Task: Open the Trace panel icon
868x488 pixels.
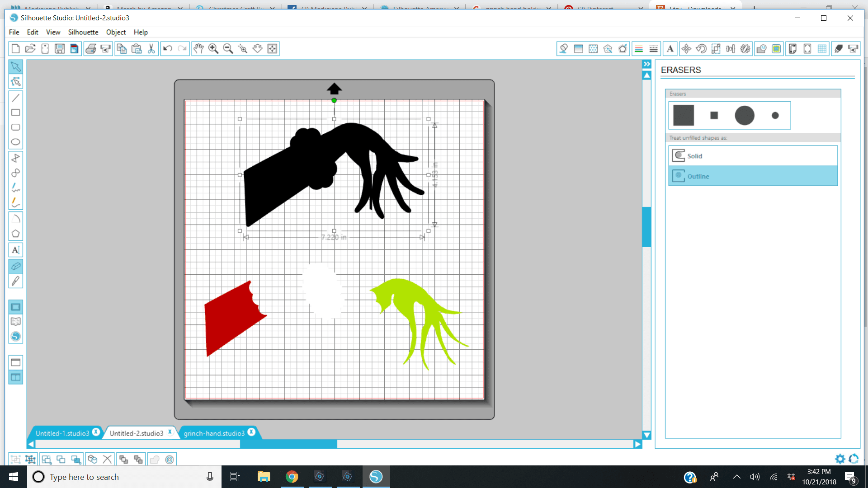Action: 776,49
